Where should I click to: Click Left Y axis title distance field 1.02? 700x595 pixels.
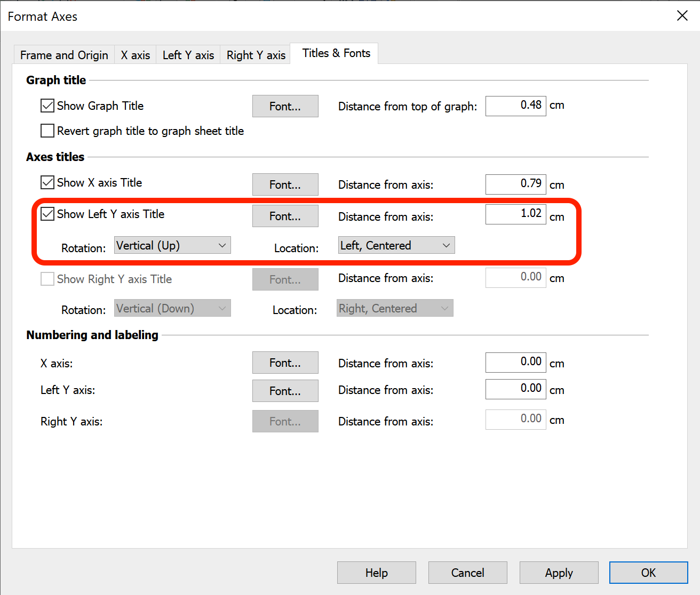515,214
